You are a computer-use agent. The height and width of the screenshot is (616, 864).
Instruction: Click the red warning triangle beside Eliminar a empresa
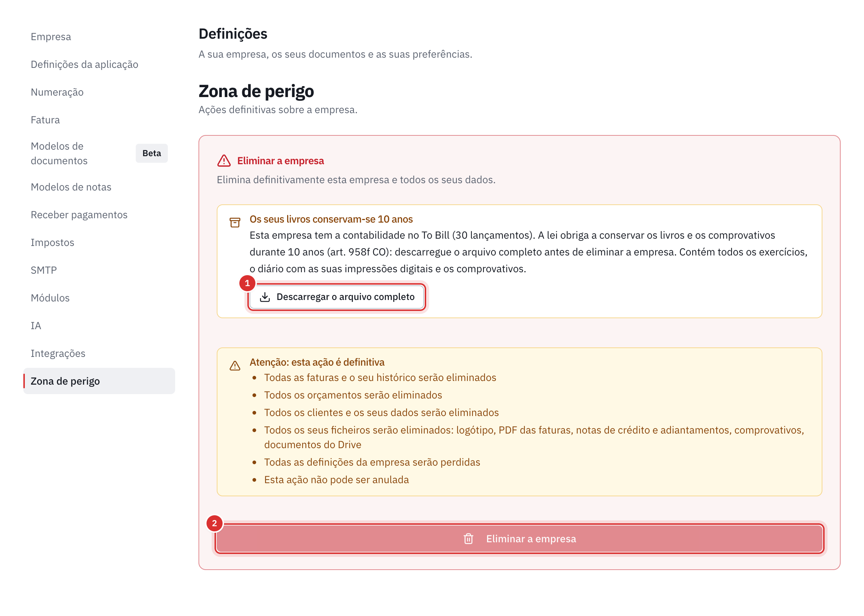tap(224, 161)
